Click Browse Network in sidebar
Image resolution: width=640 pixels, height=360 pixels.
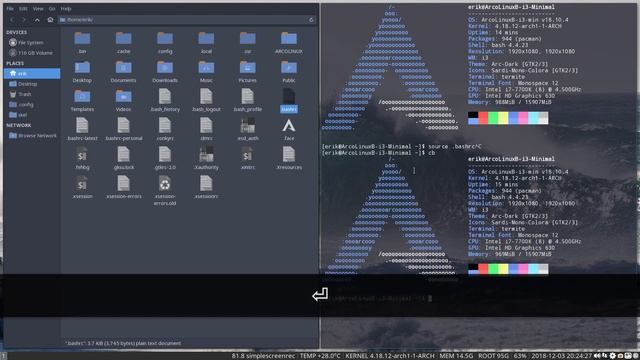pos(33,136)
